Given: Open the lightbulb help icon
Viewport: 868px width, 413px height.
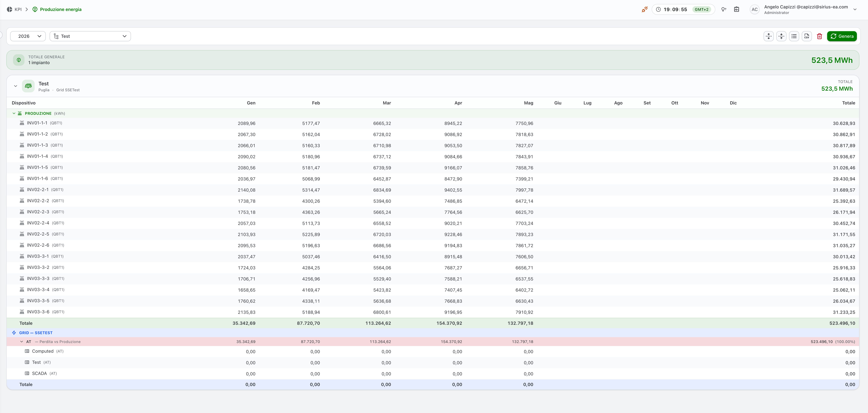Looking at the screenshot, I should coord(723,9).
